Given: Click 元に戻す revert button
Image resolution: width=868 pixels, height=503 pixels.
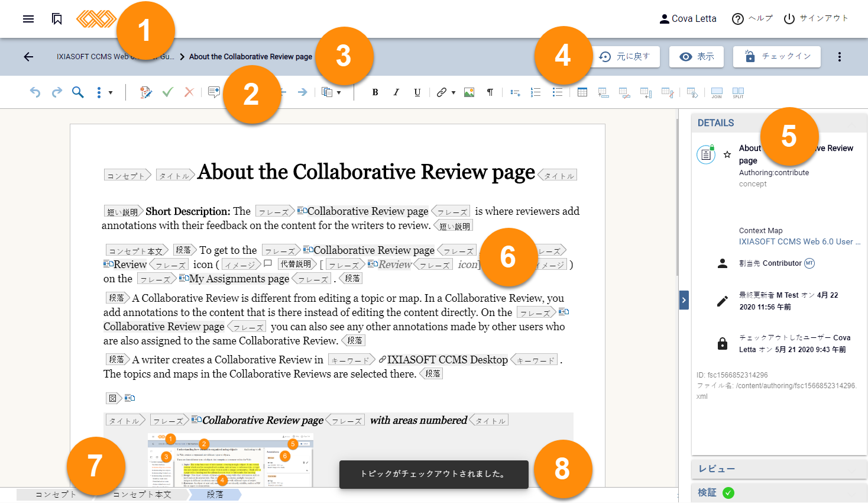Looking at the screenshot, I should pos(626,57).
